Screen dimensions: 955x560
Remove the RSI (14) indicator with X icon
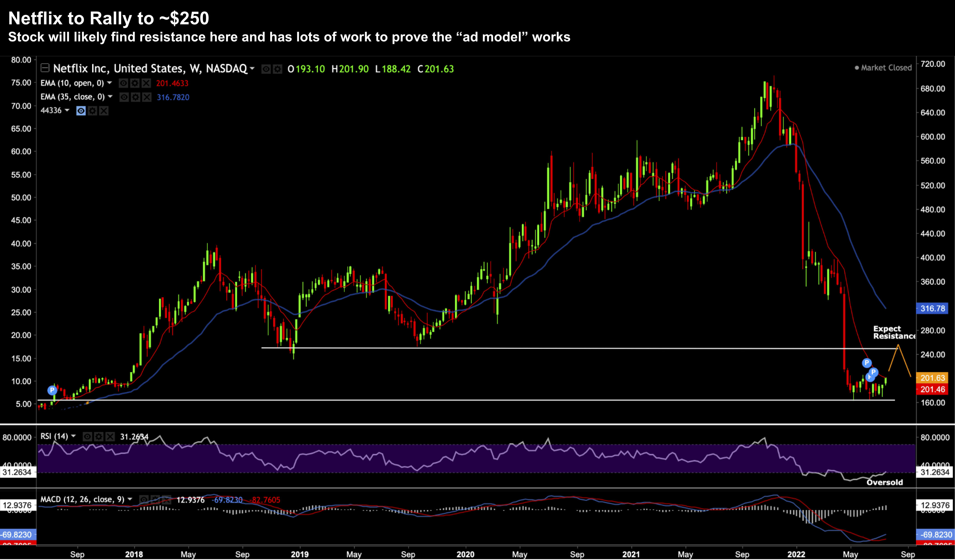[x=110, y=437]
